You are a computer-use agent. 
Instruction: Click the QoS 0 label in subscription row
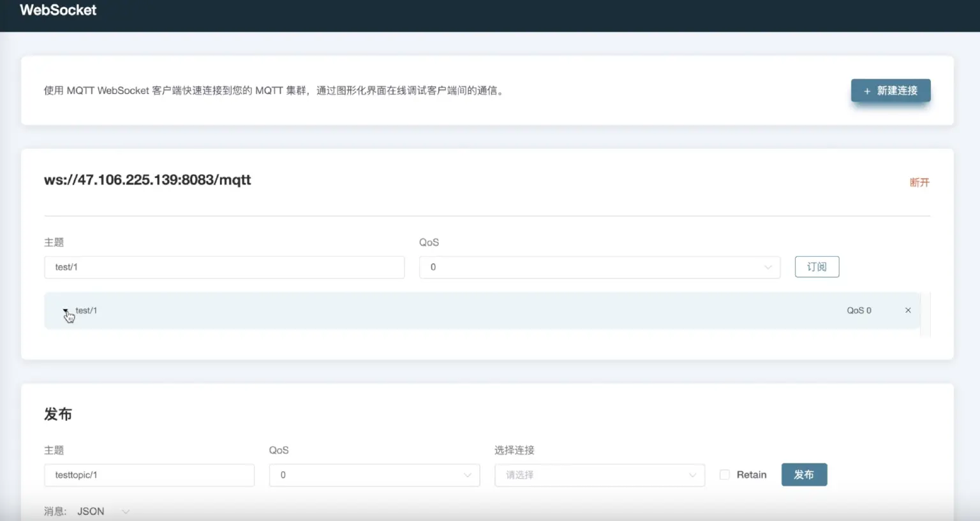tap(859, 310)
